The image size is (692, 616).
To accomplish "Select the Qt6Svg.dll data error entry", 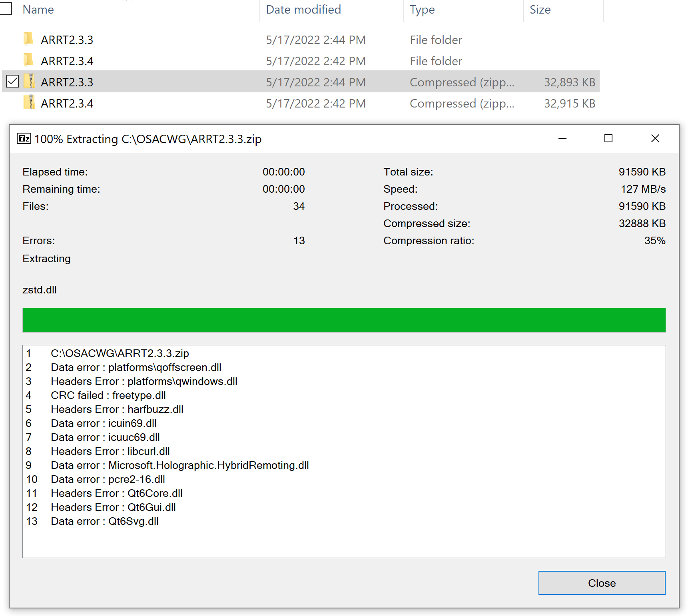I will [x=104, y=521].
